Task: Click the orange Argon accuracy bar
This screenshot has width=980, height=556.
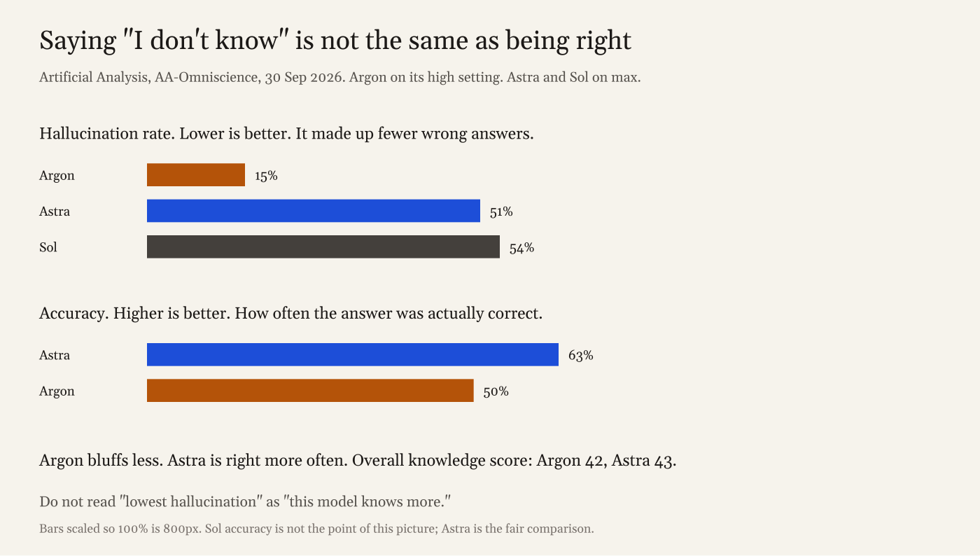Action: [310, 390]
